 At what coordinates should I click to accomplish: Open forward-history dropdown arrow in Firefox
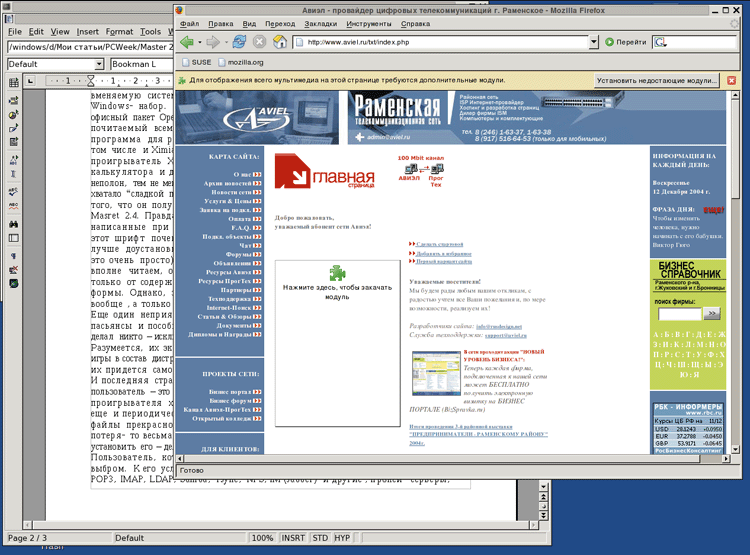coord(226,42)
